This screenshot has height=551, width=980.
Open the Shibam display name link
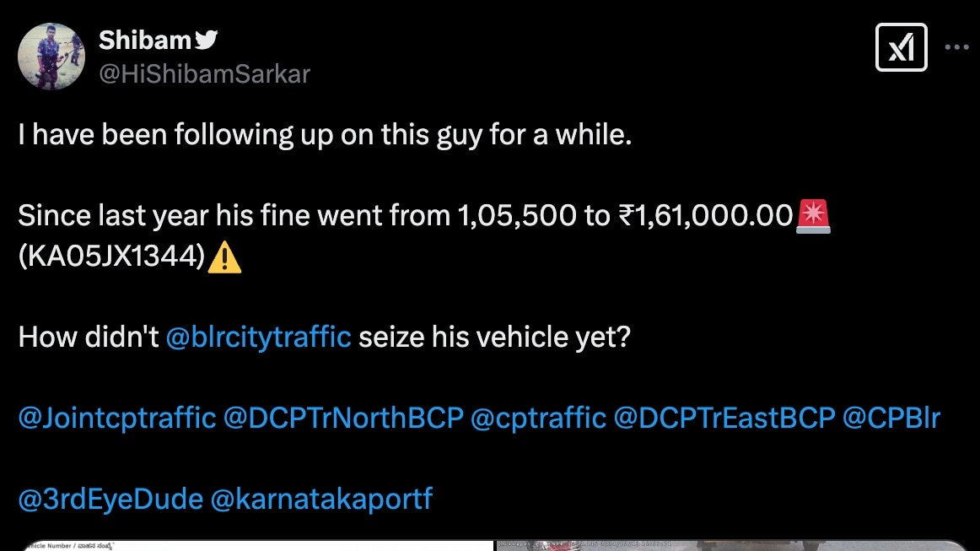(x=145, y=40)
